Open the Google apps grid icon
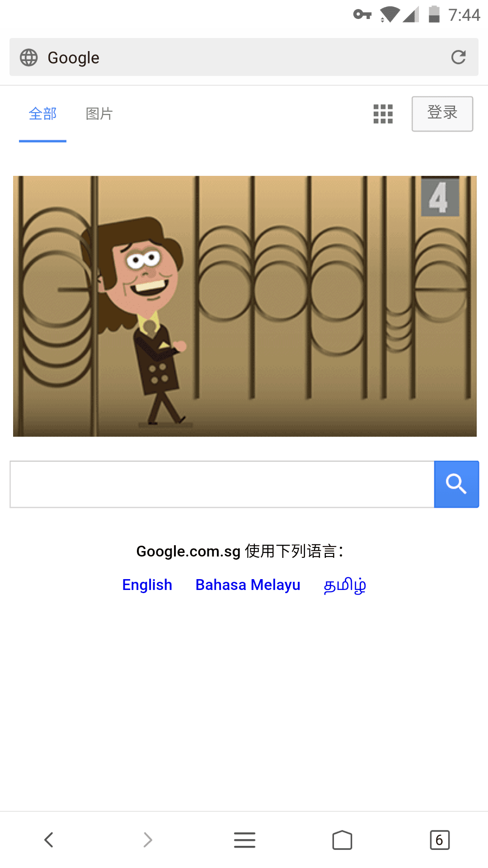Screen dimensions: 488x868 point(383,114)
